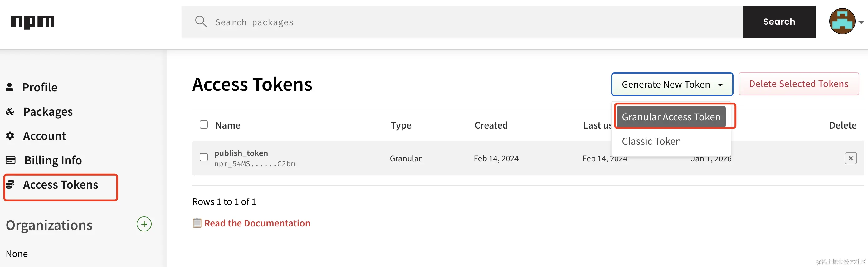Click the Profile person icon
The image size is (868, 267).
(9, 87)
